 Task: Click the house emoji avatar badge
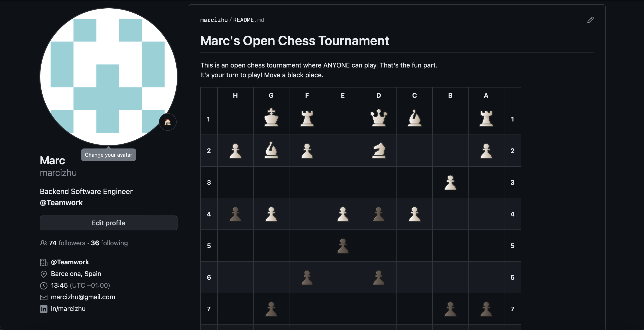point(168,122)
